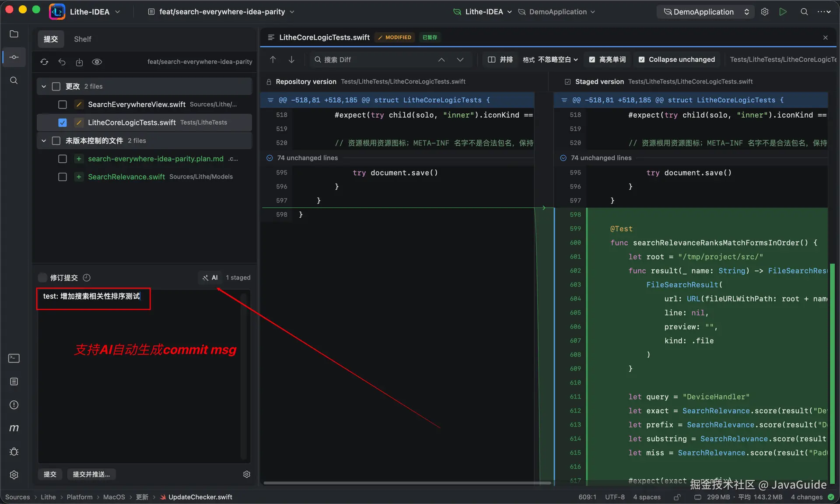Toggle 并排 side-by-side view button
This screenshot has width=840, height=504.
pos(500,59)
